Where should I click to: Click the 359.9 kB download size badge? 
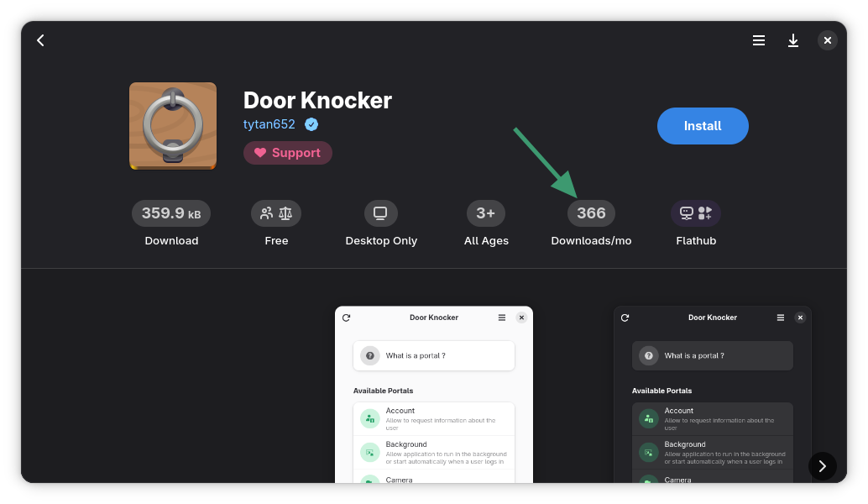point(171,213)
